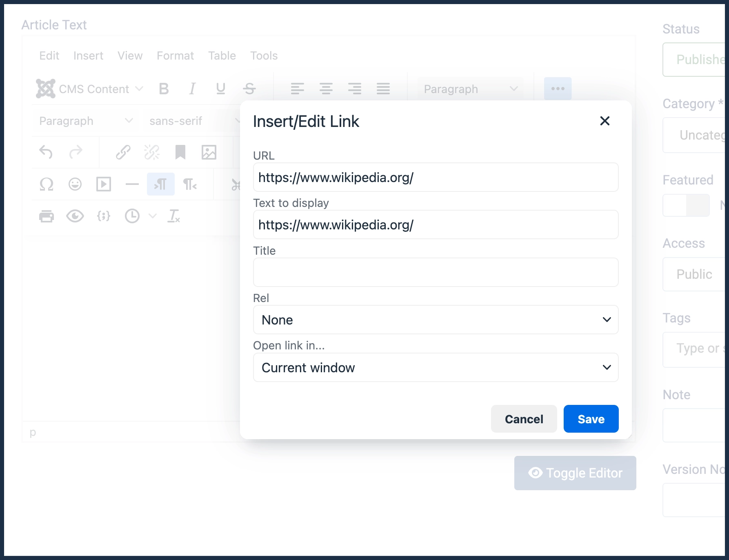Click the Bold formatting icon
The width and height of the screenshot is (729, 560).
point(164,89)
